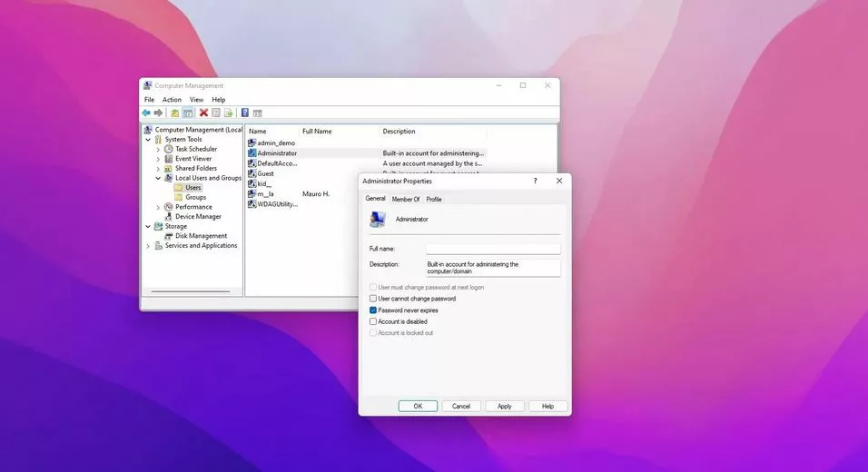Expand the Shared Folders tree node

[158, 168]
